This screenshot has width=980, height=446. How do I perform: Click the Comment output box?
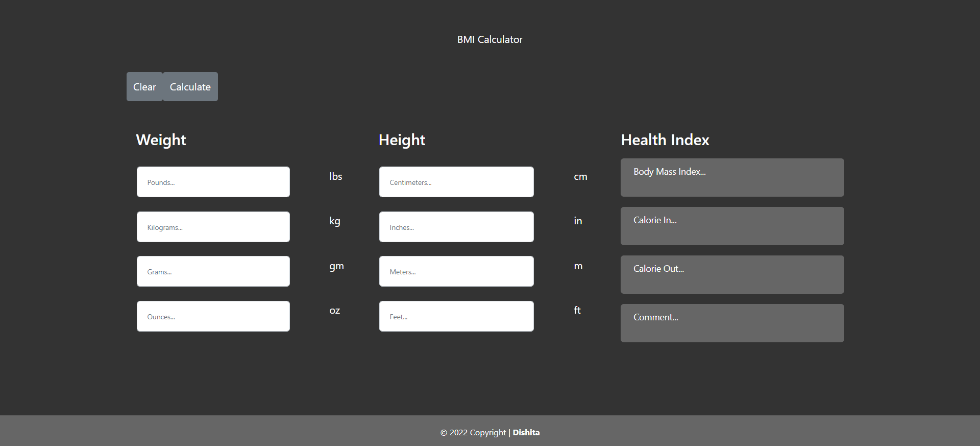732,323
